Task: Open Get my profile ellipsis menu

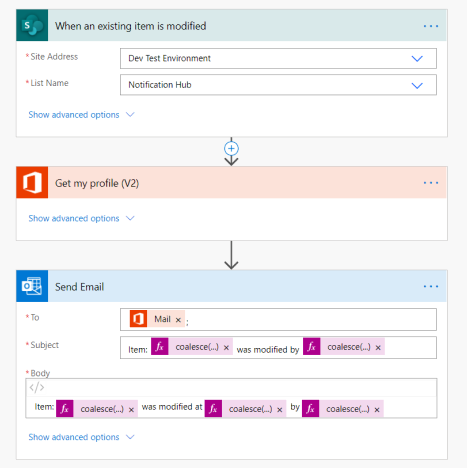Action: [x=431, y=183]
